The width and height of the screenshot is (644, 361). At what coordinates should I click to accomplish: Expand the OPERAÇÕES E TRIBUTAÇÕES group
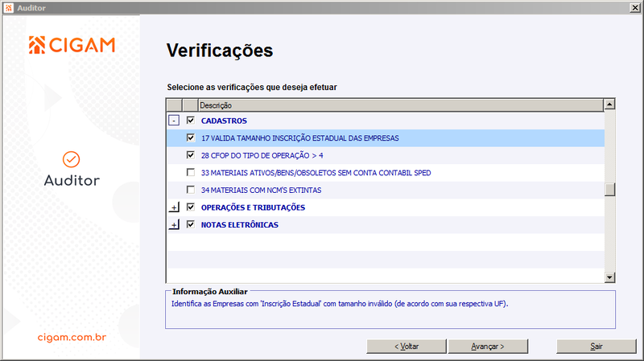174,207
